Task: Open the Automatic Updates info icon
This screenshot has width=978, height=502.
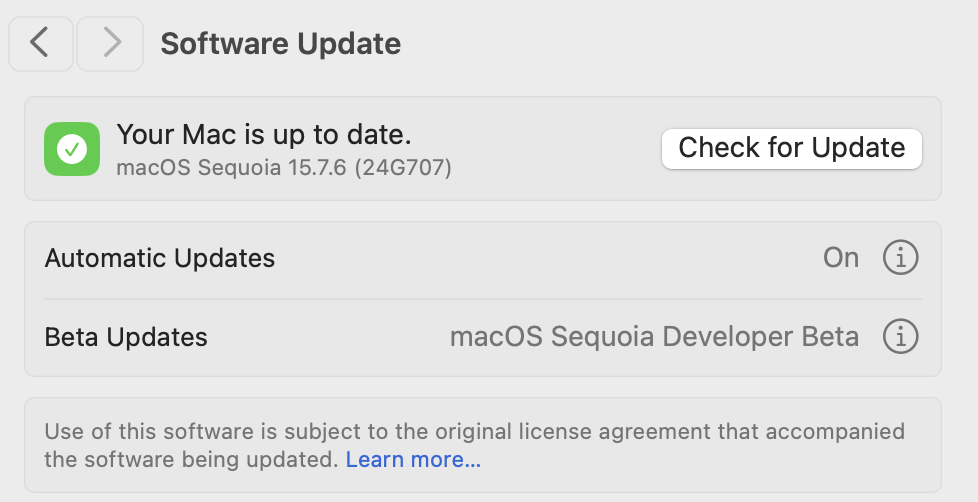Action: (900, 257)
